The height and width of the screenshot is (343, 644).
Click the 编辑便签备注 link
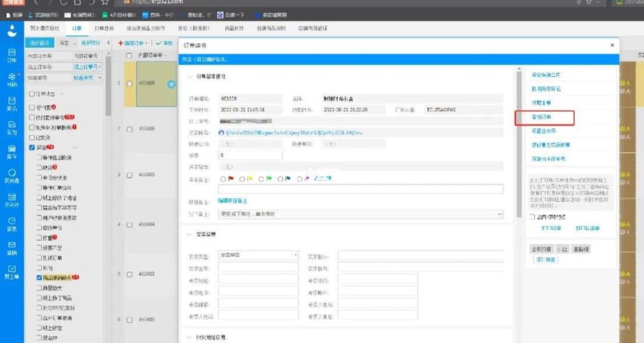(x=233, y=200)
